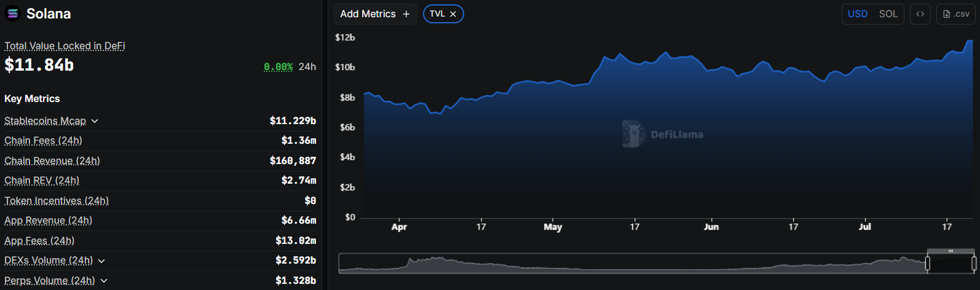Click the chart's TVL peak near Jul 17

970,41
